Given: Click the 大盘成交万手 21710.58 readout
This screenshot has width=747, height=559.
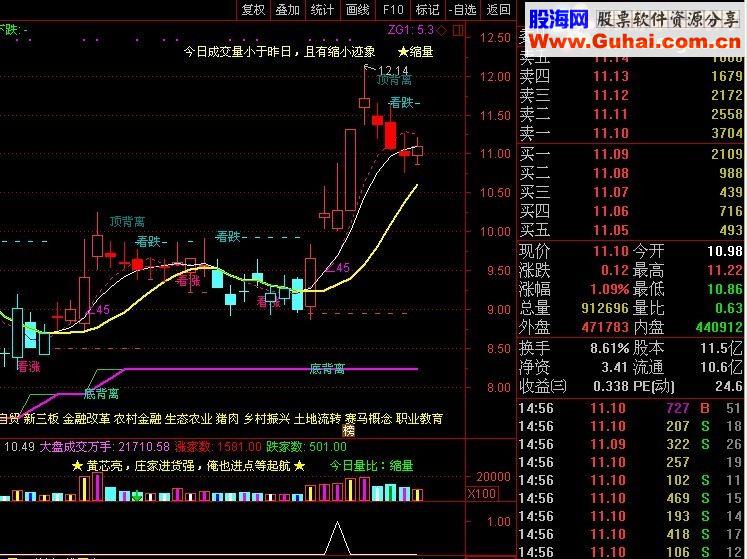Looking at the screenshot, I should pos(104,447).
